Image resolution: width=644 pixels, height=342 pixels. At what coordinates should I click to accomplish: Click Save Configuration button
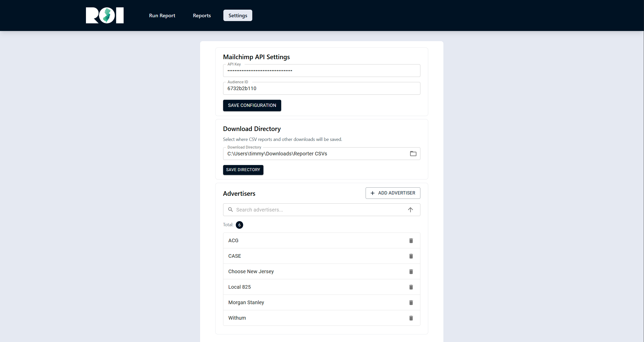click(252, 105)
